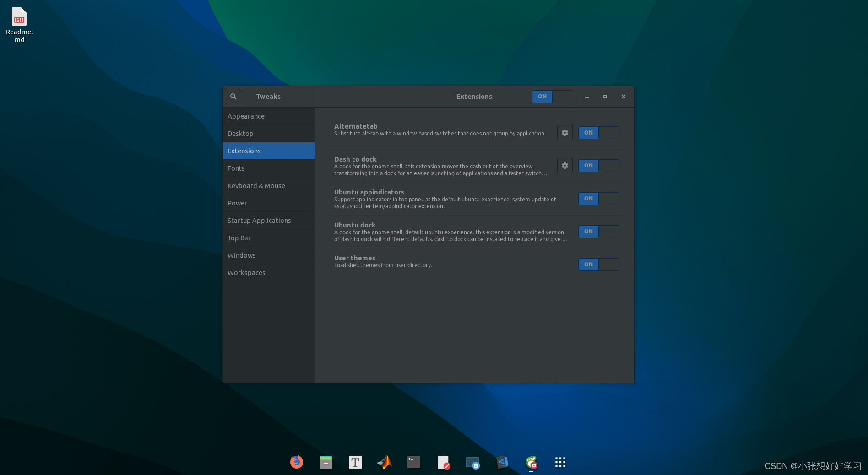This screenshot has width=868, height=475.
Task: Click the Alternatetab extension title
Action: pos(356,126)
